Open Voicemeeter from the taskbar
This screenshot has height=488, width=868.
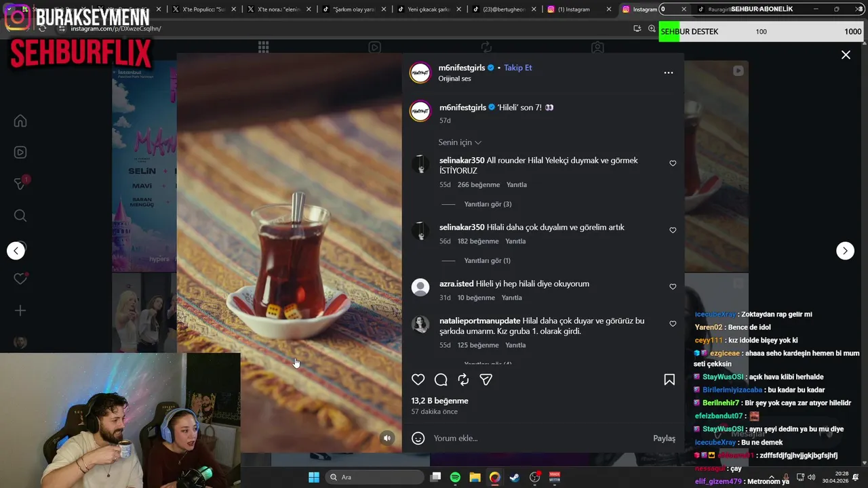(x=555, y=477)
